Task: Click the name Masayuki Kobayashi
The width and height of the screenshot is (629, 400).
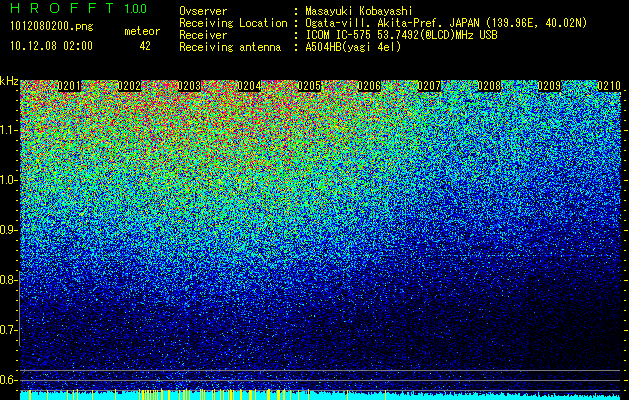Action: tap(359, 11)
